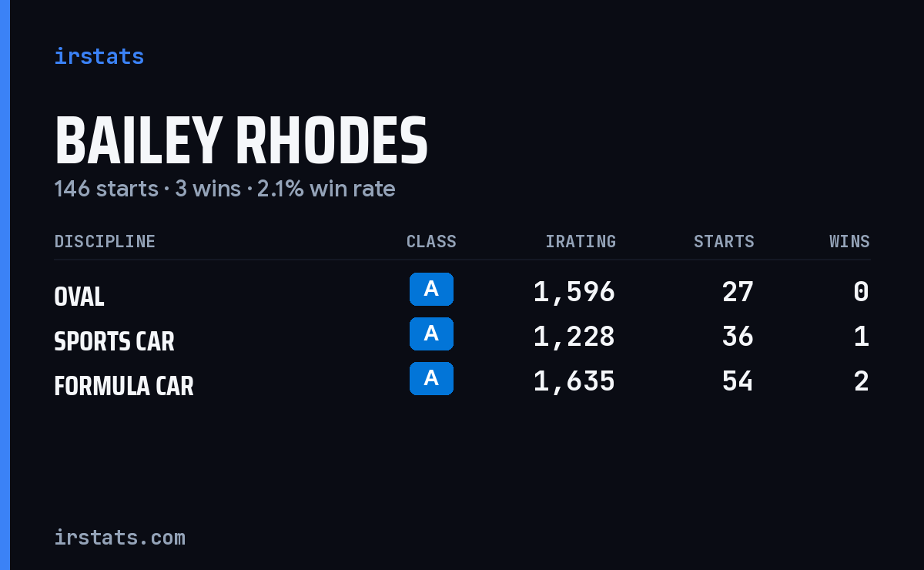
Task: Select the Formula Car discipline row
Action: [x=462, y=381]
